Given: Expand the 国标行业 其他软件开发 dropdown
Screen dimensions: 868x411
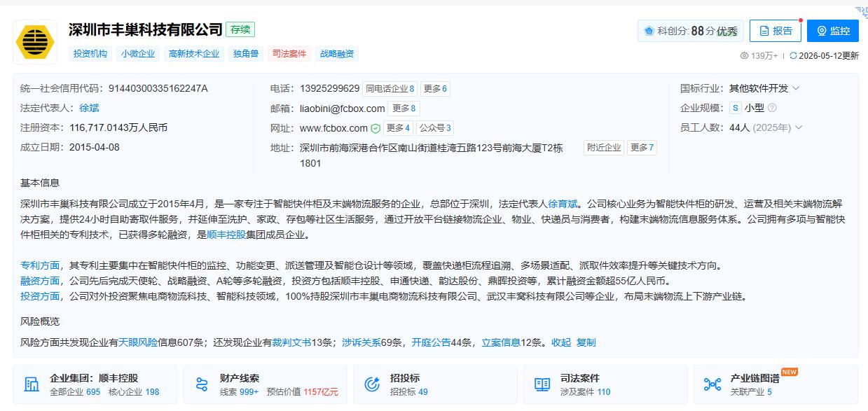Looking at the screenshot, I should pyautogui.click(x=796, y=88).
